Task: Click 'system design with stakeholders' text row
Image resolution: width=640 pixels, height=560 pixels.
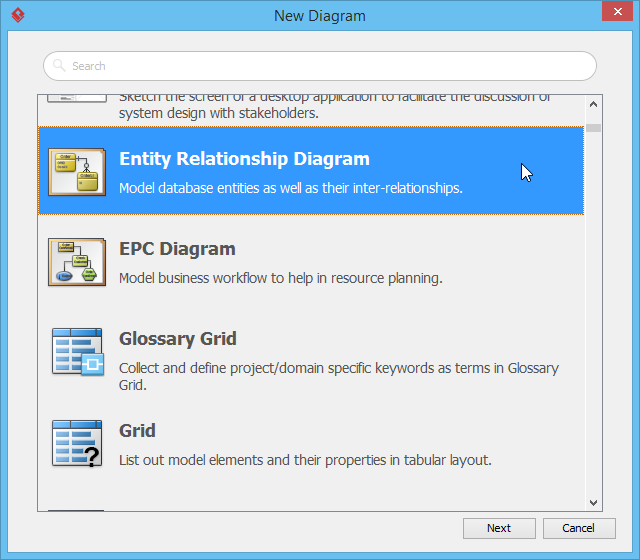Action: (218, 113)
